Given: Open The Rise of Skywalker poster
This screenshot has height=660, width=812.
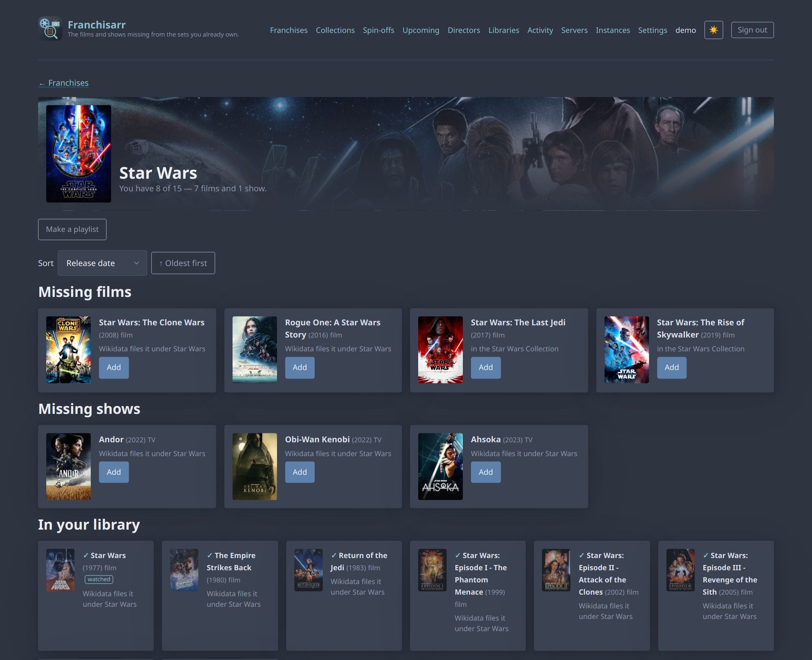Looking at the screenshot, I should (626, 350).
